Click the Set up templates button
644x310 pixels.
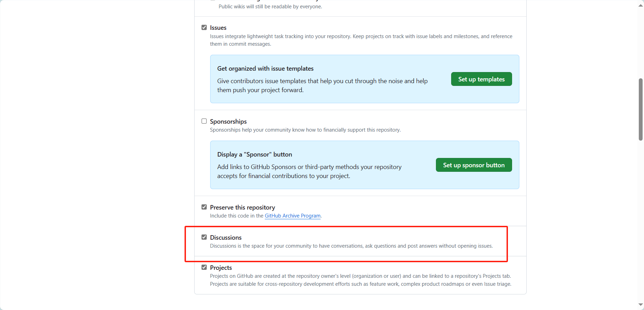(x=481, y=79)
